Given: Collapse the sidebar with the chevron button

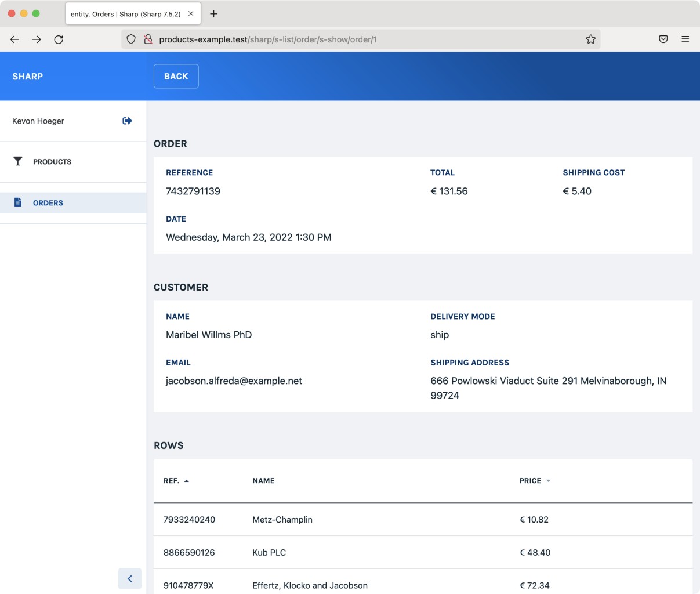Looking at the screenshot, I should [129, 578].
